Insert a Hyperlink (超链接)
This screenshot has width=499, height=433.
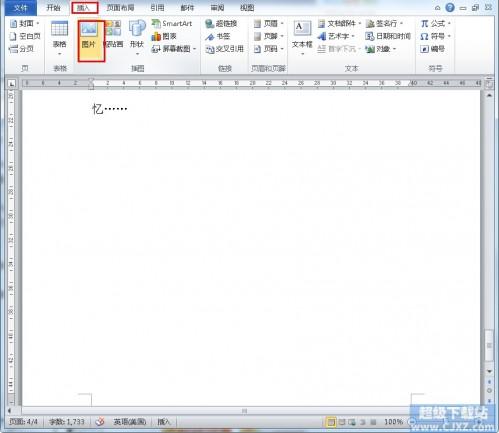[221, 23]
